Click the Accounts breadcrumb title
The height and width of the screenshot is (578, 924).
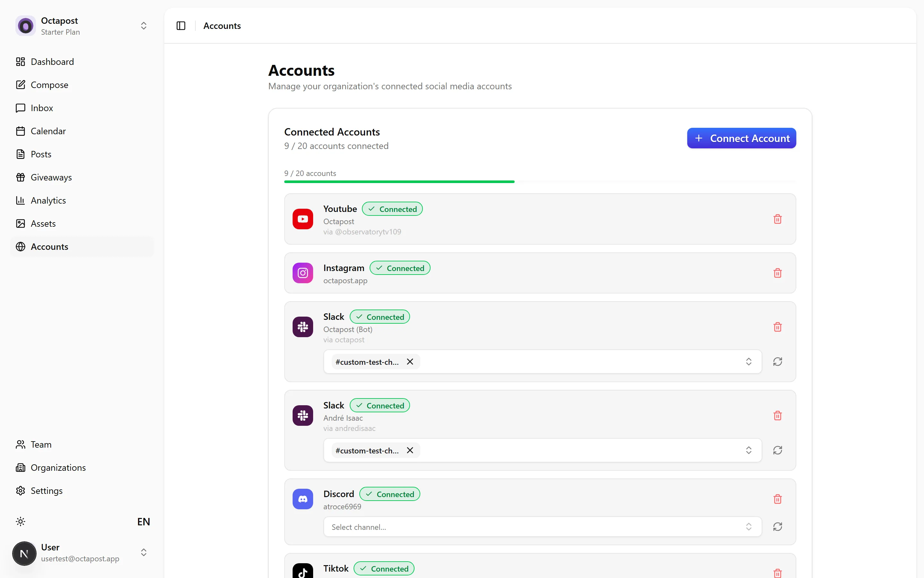pos(222,26)
